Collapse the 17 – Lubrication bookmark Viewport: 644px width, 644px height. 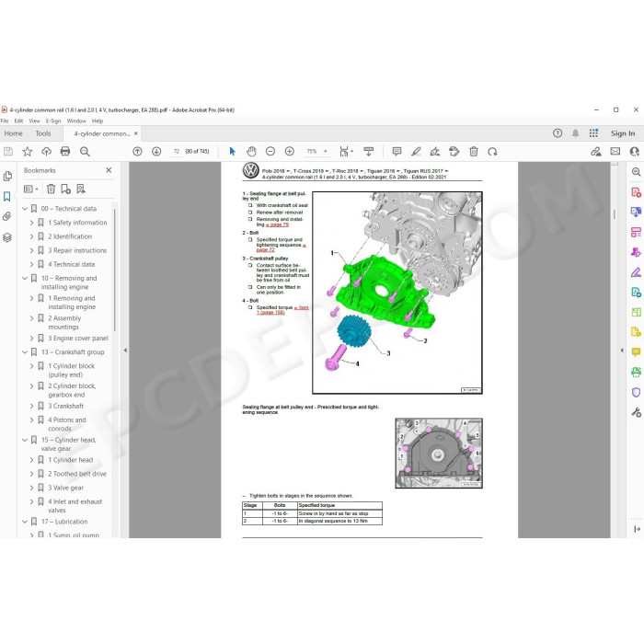(25, 522)
